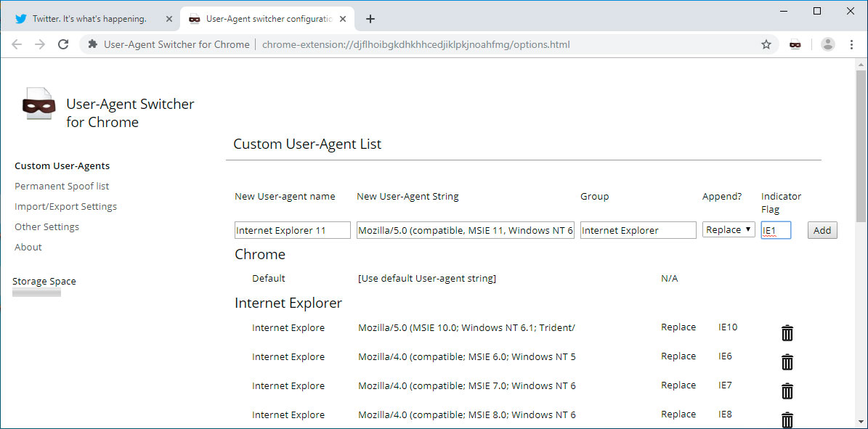This screenshot has height=429, width=868.
Task: Click the Storage Space usage bar
Action: pos(36,293)
